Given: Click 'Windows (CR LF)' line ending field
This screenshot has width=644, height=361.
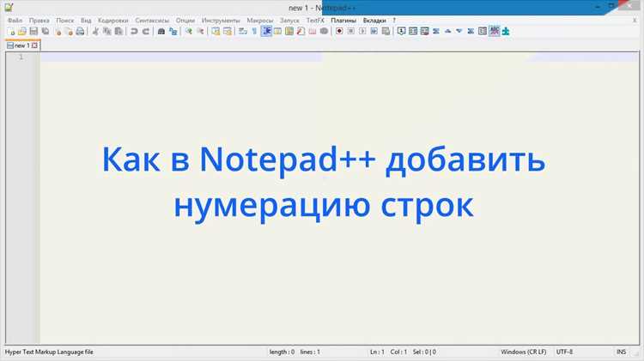Looking at the screenshot, I should tap(524, 352).
